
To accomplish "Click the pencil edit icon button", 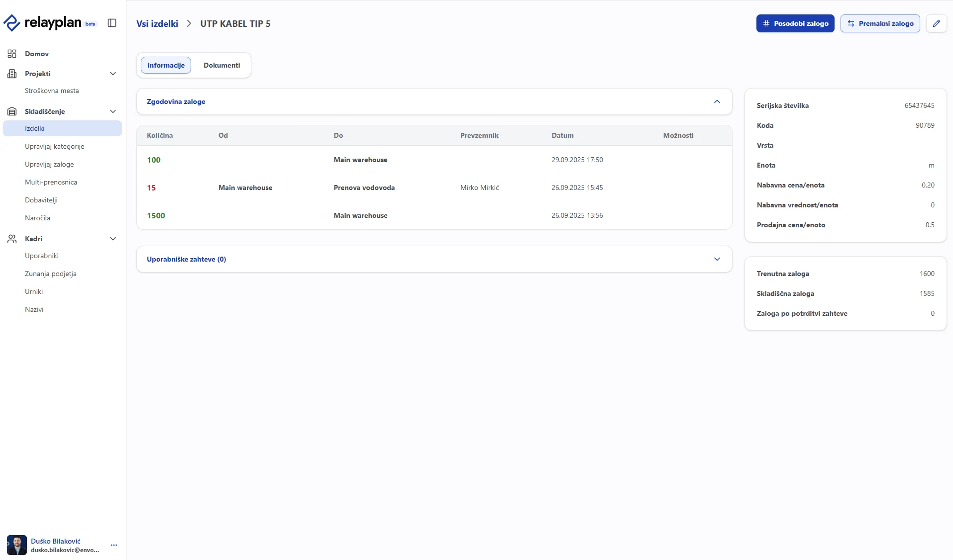I will [x=936, y=23].
